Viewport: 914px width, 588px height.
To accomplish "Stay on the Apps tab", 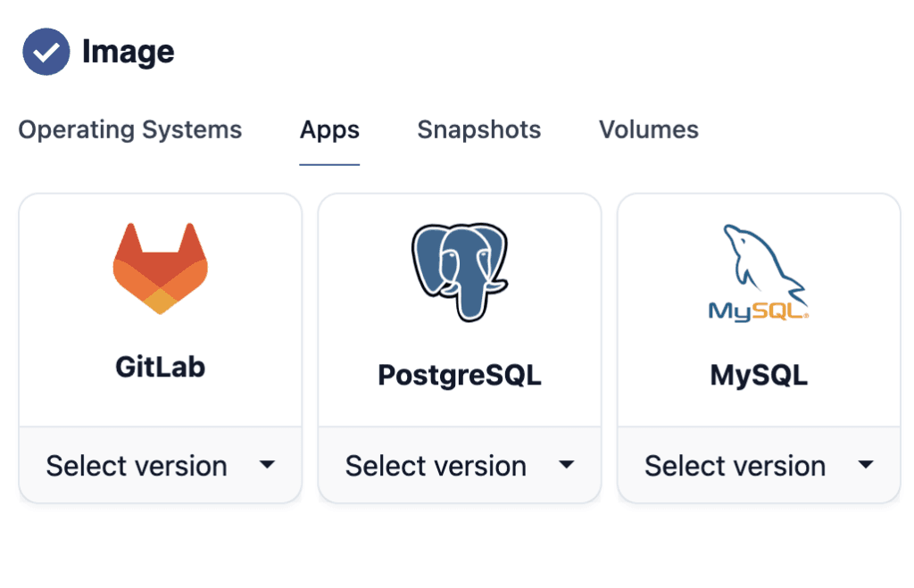I will click(329, 129).
